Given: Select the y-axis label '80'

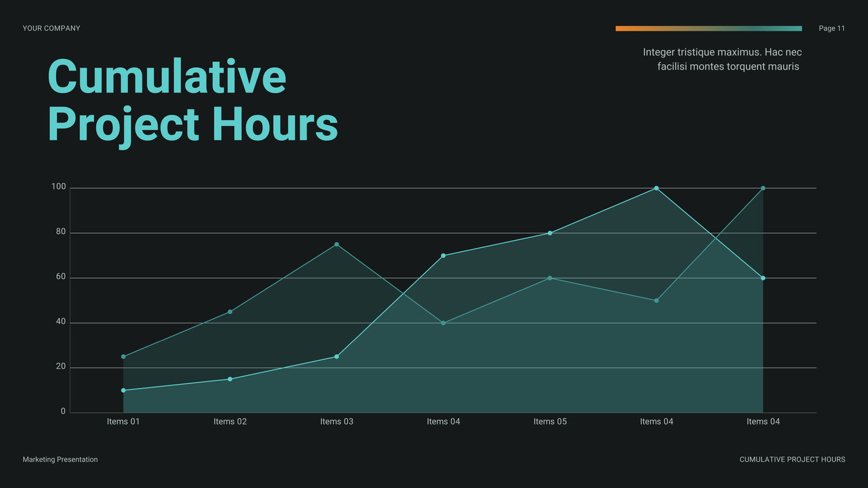Looking at the screenshot, I should [x=61, y=232].
